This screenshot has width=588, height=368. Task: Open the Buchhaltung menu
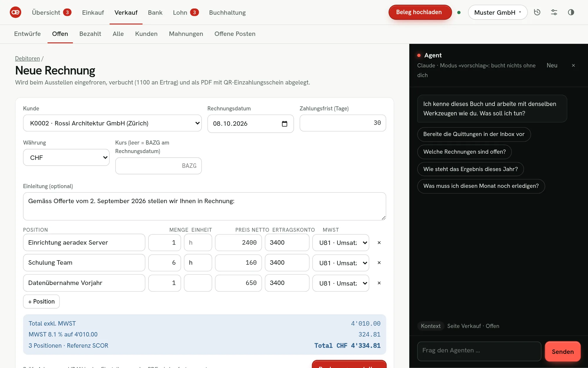click(227, 12)
